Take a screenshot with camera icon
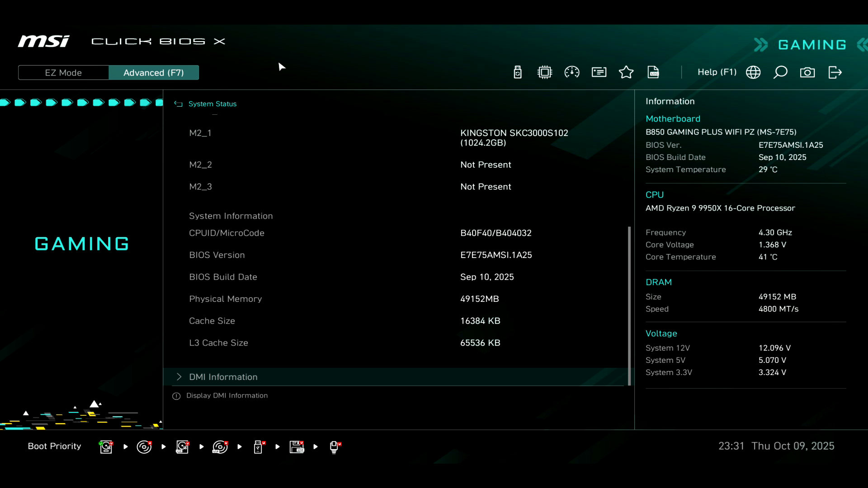Screen dimensions: 868x488 [x=807, y=72]
